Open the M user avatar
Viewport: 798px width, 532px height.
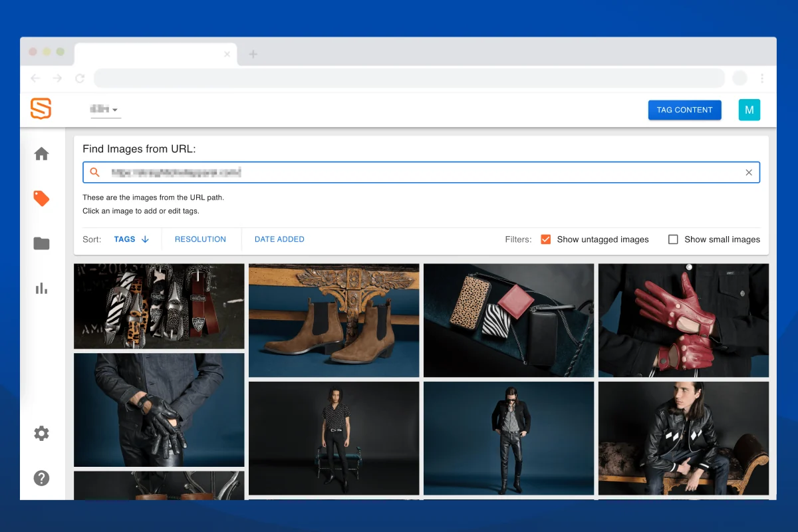click(749, 110)
